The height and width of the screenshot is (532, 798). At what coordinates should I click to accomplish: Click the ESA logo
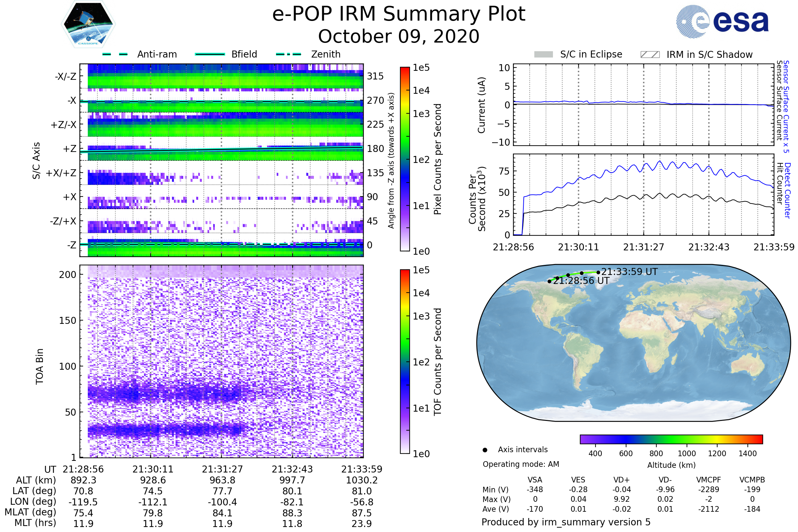[722, 22]
